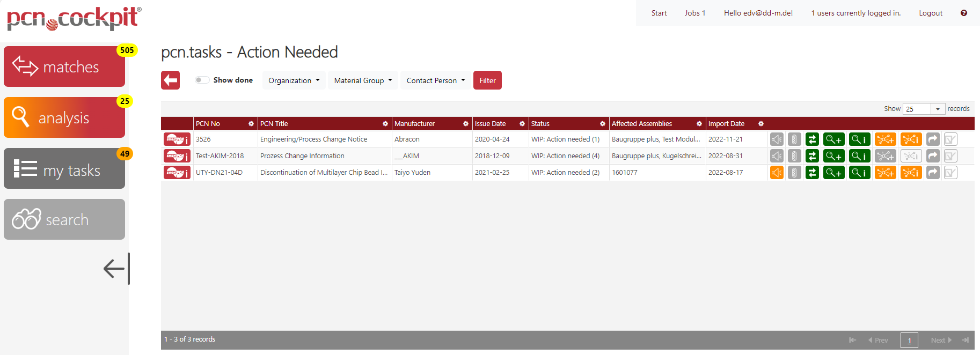Open the Material Group dropdown
The width and height of the screenshot is (980, 355).
pyautogui.click(x=363, y=80)
